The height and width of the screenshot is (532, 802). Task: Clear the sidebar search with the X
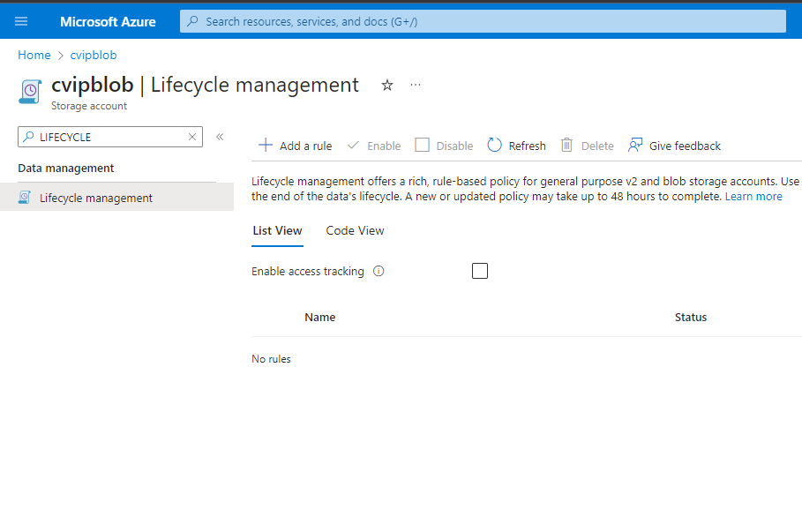192,137
